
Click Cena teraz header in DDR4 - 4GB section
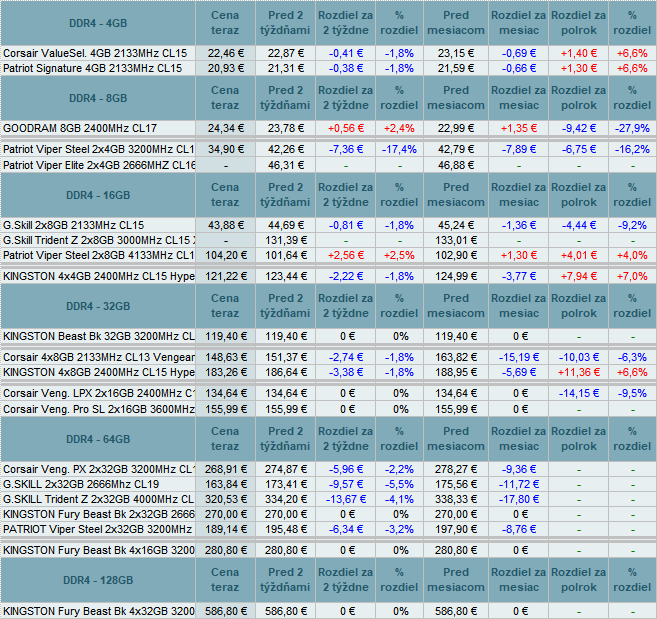[x=225, y=23]
